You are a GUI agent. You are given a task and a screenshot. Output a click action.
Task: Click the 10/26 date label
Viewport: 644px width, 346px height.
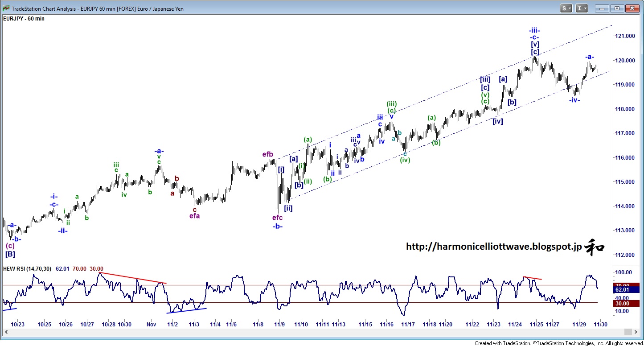coord(66,324)
